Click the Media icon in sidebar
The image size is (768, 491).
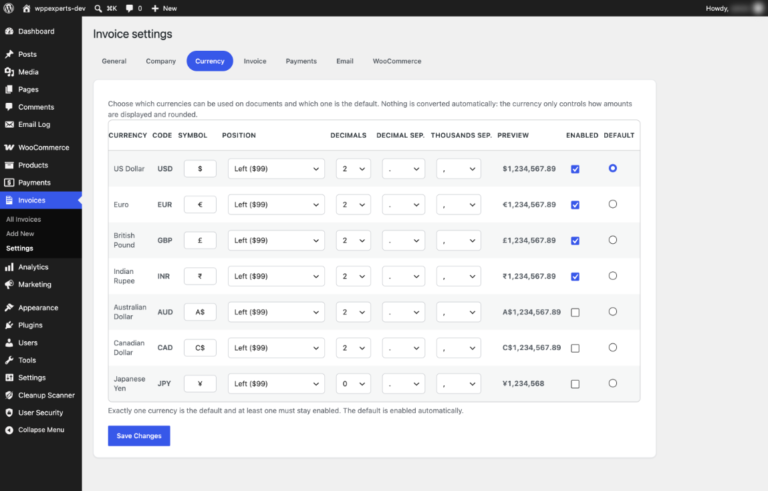click(9, 72)
